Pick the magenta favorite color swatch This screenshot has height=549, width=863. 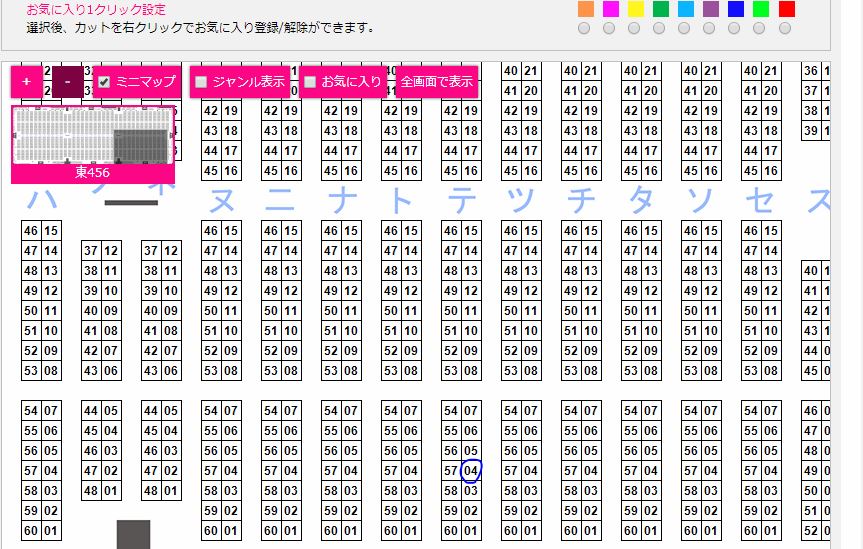(611, 9)
